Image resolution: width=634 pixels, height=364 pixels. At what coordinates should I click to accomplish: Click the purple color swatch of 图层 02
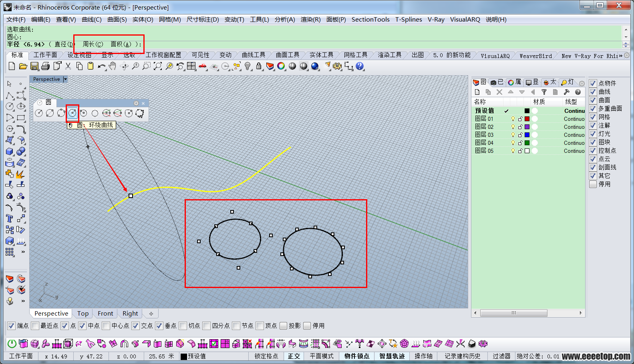point(527,127)
